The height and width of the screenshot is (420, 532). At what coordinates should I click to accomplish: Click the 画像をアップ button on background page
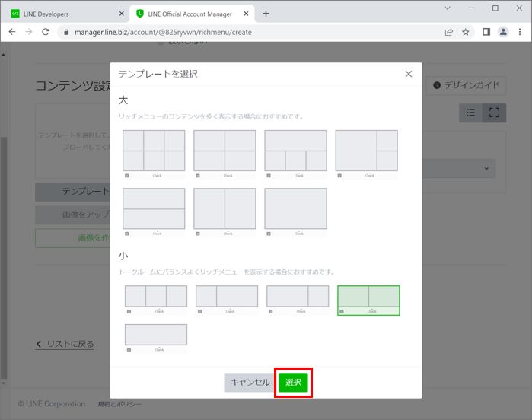(x=72, y=215)
